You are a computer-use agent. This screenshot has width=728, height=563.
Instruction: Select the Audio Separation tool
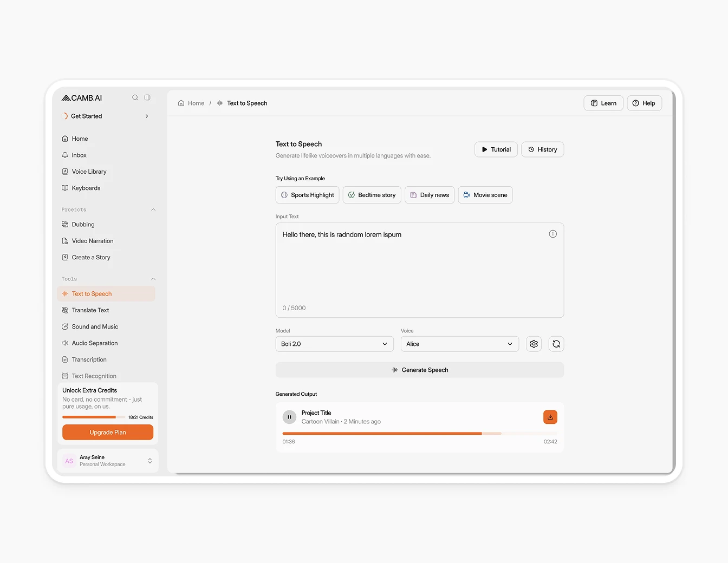tap(94, 343)
